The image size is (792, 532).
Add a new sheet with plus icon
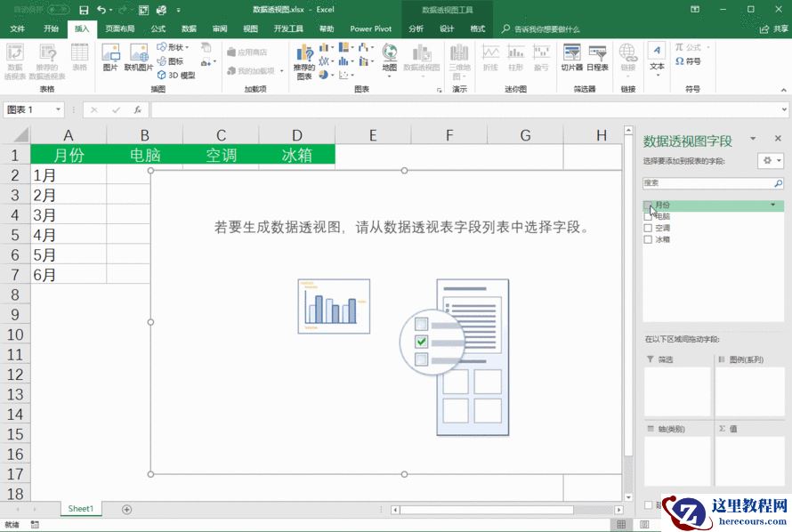point(126,509)
